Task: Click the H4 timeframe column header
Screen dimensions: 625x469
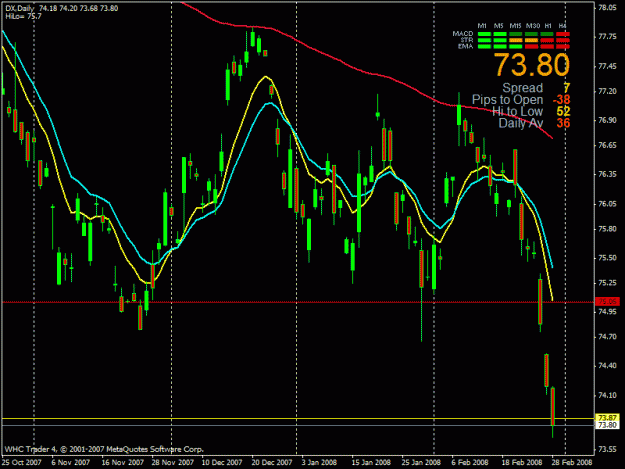Action: pyautogui.click(x=562, y=26)
